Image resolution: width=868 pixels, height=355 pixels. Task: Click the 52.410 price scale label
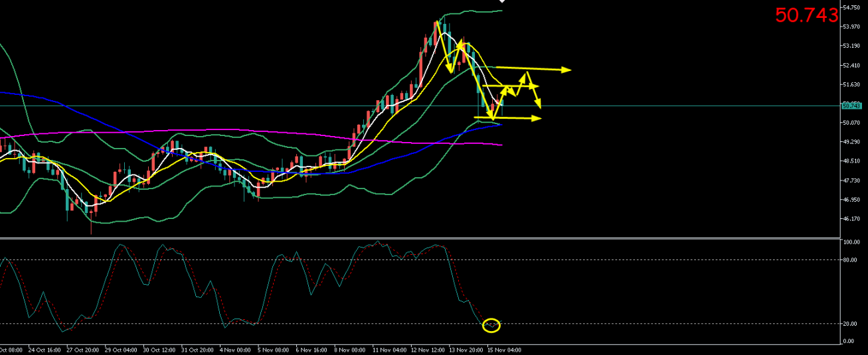tap(851, 65)
